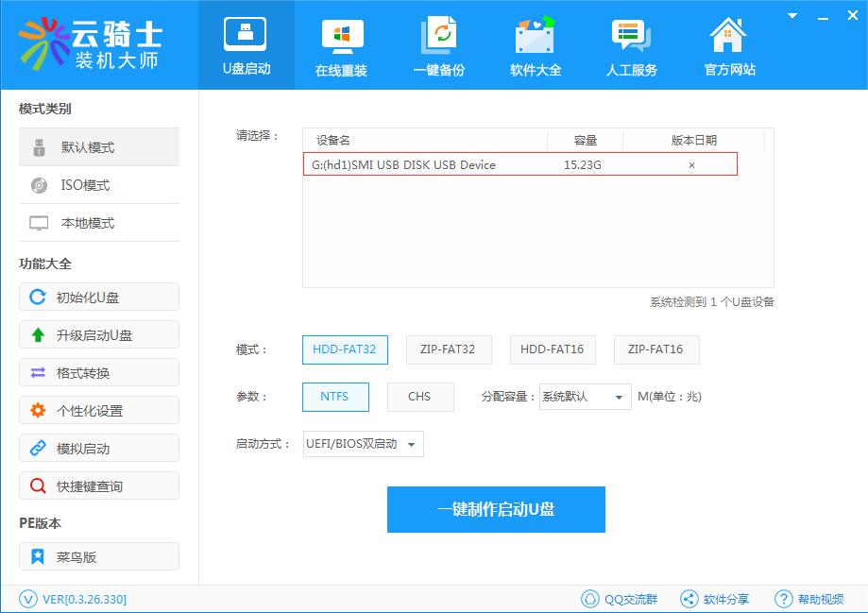
Task: Launch 模拟启动
Action: click(99, 448)
